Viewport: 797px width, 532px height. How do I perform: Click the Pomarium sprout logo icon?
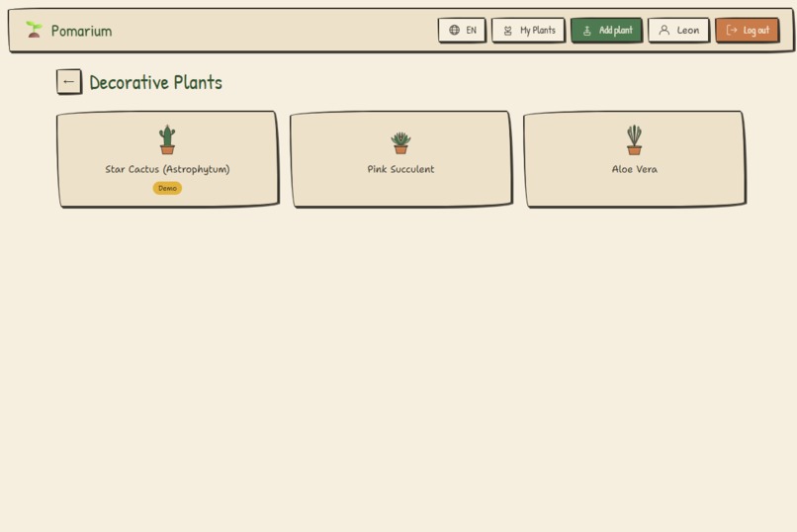[x=34, y=30]
